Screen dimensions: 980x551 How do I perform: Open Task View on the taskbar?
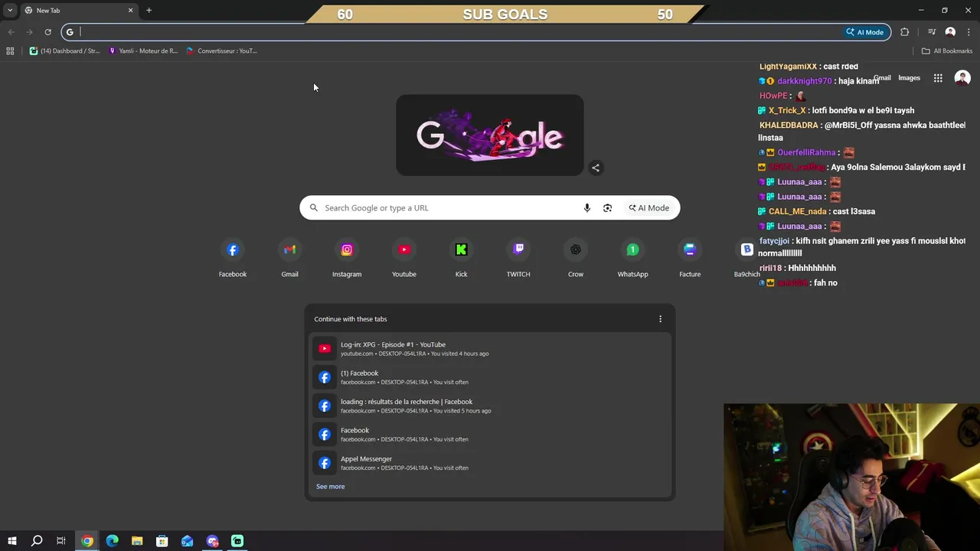click(61, 541)
